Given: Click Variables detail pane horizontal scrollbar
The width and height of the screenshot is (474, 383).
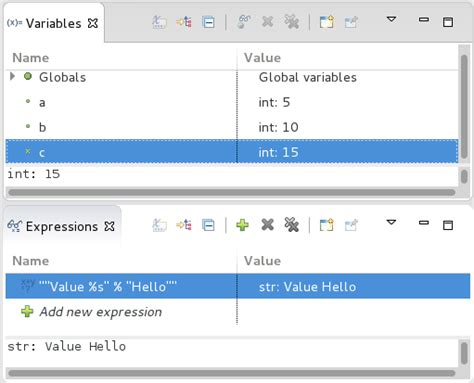Looking at the screenshot, I should coord(232,192).
